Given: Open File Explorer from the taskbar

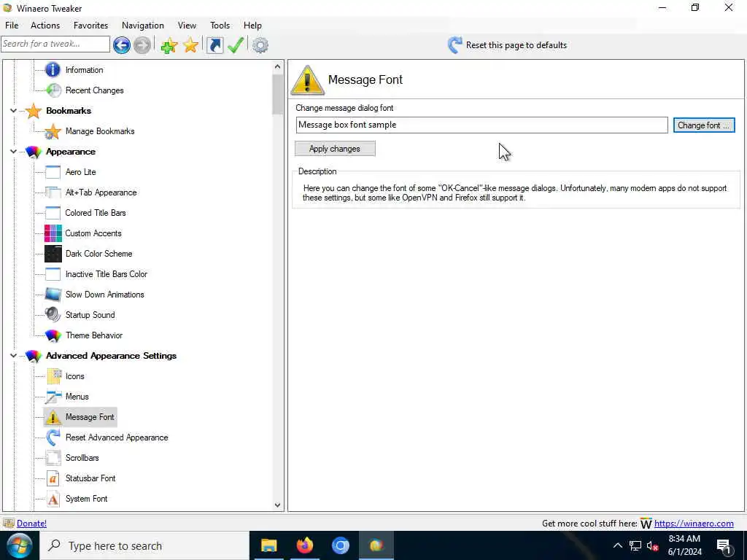Looking at the screenshot, I should coord(268,545).
